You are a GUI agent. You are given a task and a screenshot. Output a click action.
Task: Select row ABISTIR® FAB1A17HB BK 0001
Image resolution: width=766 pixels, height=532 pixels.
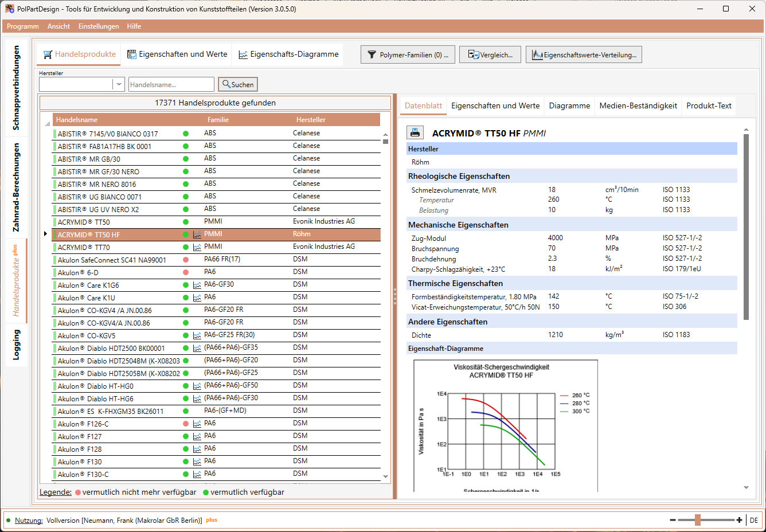[x=216, y=146]
